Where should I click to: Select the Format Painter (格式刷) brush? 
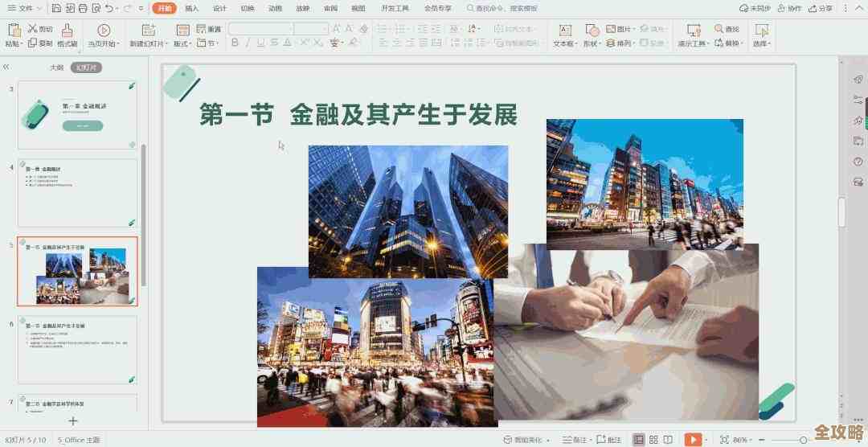(x=67, y=30)
